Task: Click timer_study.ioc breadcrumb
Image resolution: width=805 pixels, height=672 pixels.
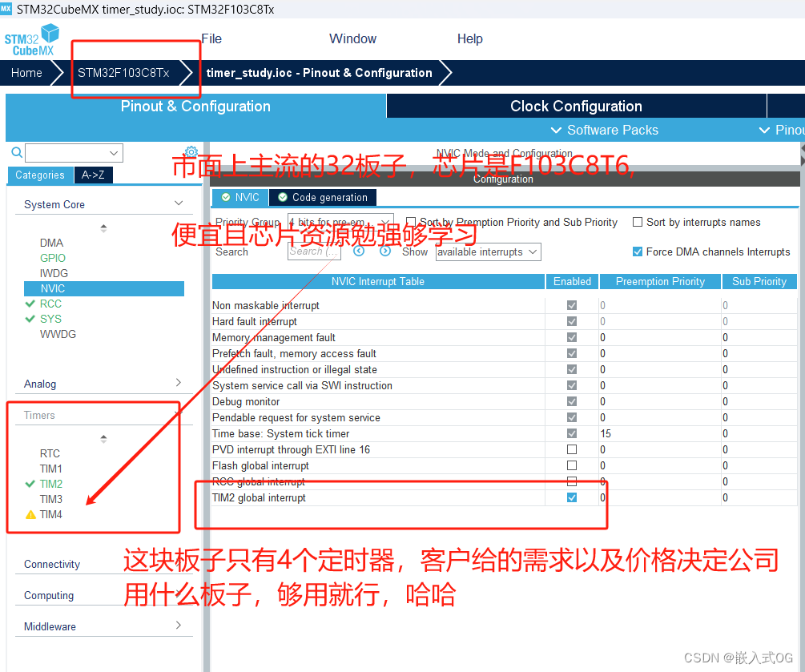Action: 320,73
